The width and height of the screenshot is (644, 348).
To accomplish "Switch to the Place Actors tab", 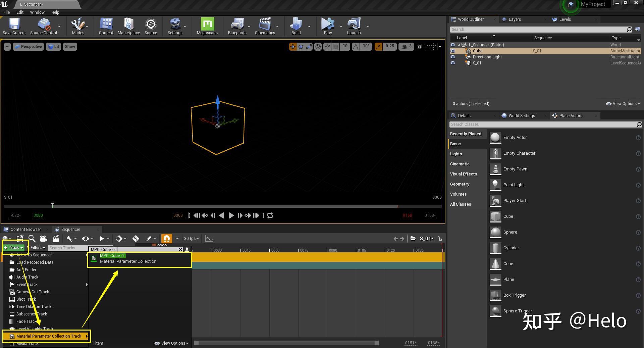I will pyautogui.click(x=570, y=115).
